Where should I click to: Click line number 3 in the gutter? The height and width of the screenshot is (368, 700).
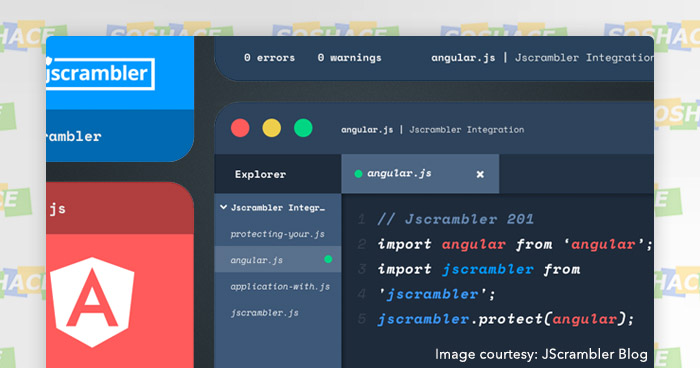tap(362, 269)
